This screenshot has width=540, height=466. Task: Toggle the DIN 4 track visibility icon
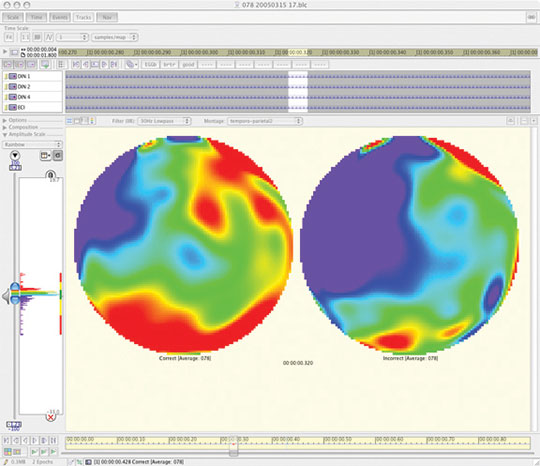point(13,97)
